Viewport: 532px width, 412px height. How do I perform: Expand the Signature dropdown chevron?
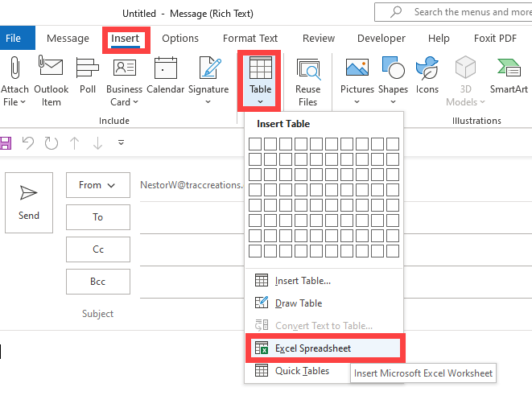point(208,101)
